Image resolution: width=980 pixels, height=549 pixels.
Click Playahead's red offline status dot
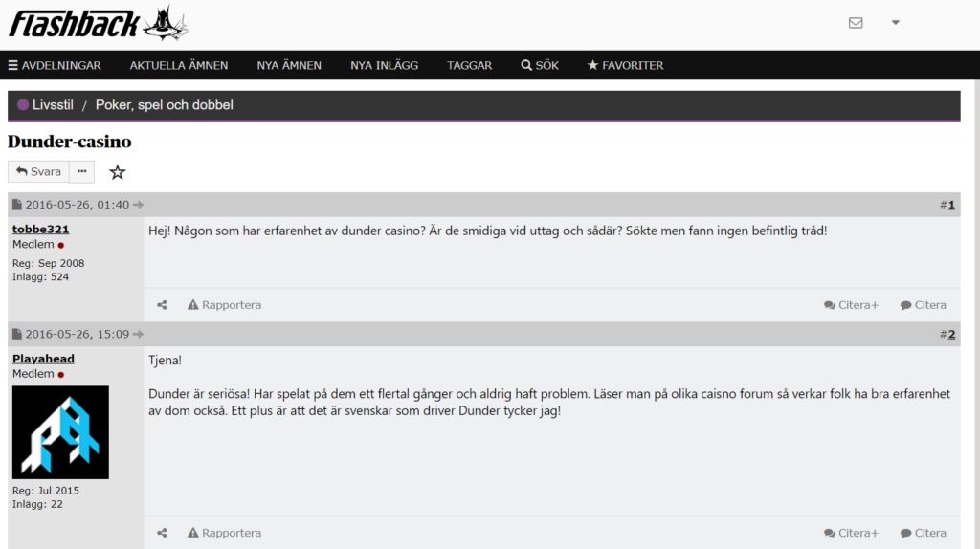[61, 375]
